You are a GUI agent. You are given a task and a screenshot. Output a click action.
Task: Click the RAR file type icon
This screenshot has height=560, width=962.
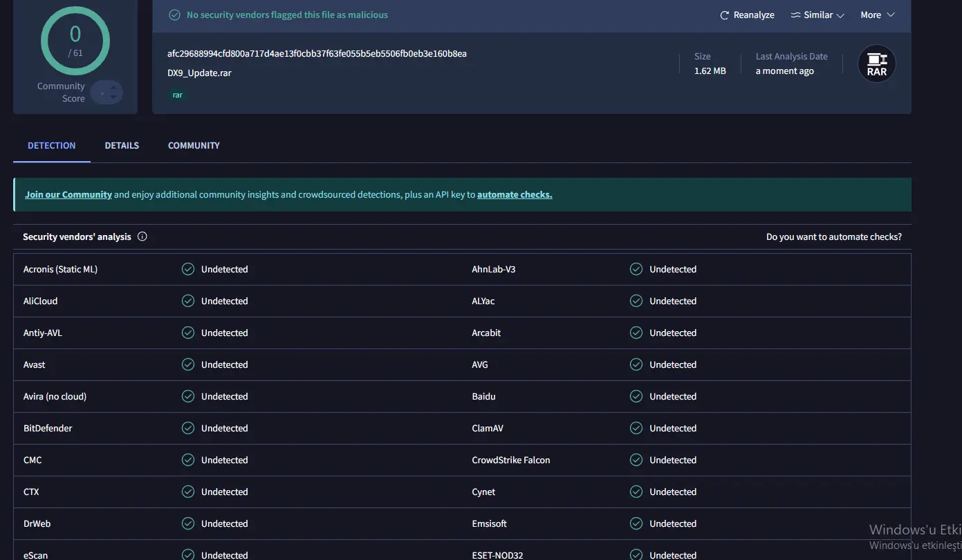[877, 64]
